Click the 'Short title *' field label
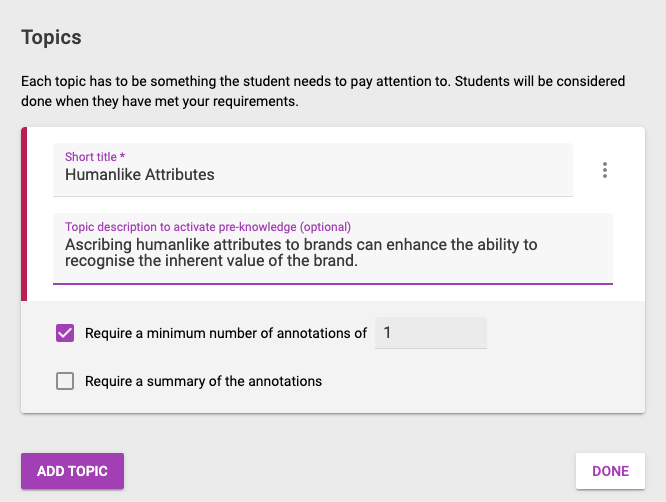Image resolution: width=666 pixels, height=502 pixels. (x=95, y=157)
